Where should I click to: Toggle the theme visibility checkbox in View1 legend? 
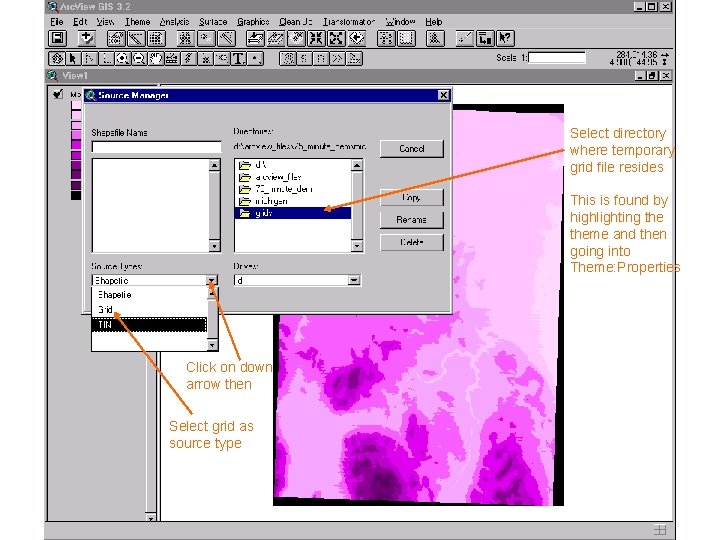58,94
